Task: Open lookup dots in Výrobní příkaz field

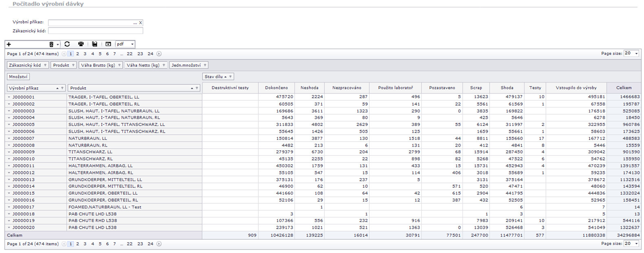Action: click(135, 23)
